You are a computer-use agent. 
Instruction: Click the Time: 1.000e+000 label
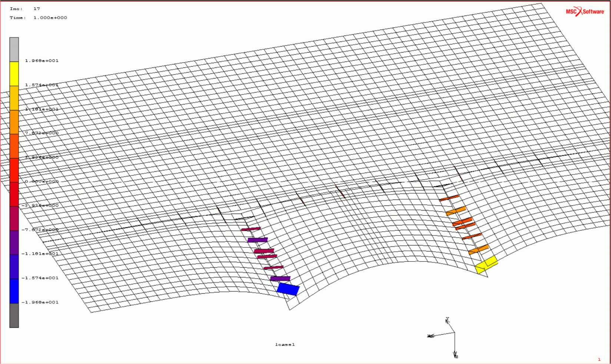39,18
